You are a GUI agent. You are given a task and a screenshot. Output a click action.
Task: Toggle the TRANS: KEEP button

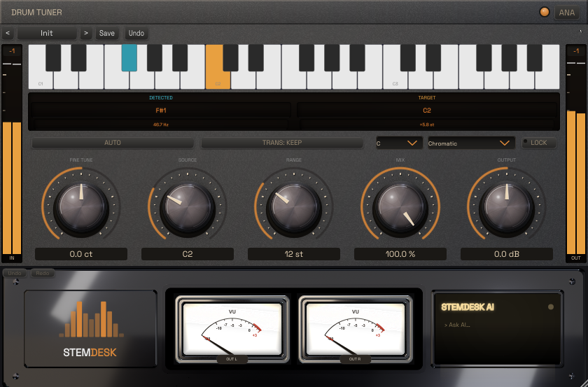coord(282,143)
